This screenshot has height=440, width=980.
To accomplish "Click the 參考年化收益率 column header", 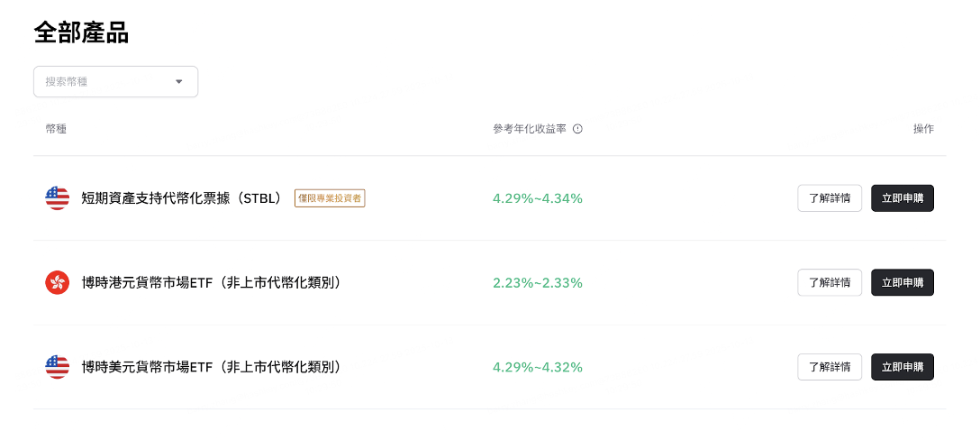I will [530, 129].
